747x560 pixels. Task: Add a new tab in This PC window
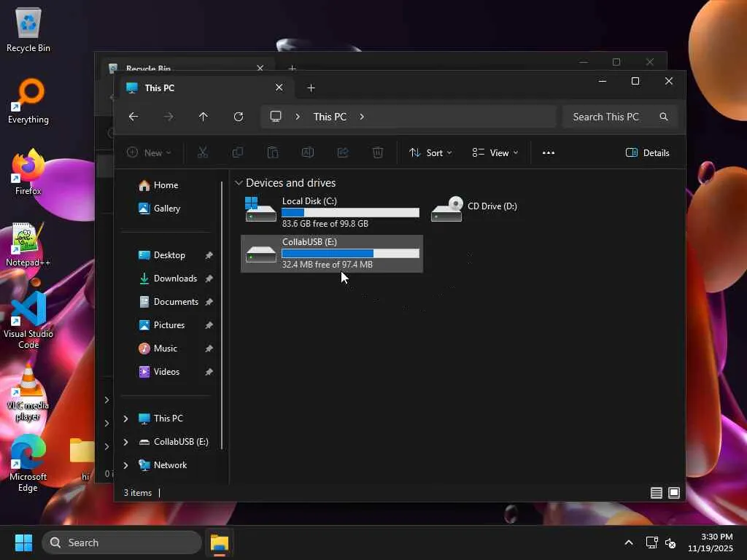pos(311,88)
